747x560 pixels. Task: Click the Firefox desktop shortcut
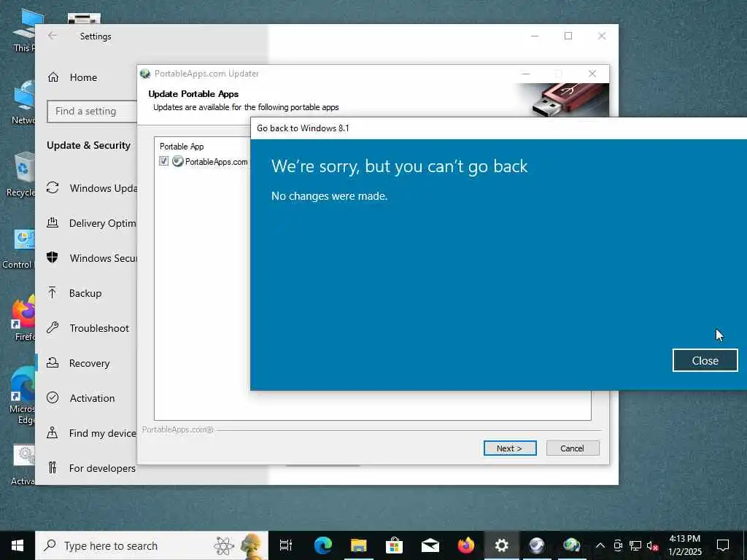[x=22, y=319]
